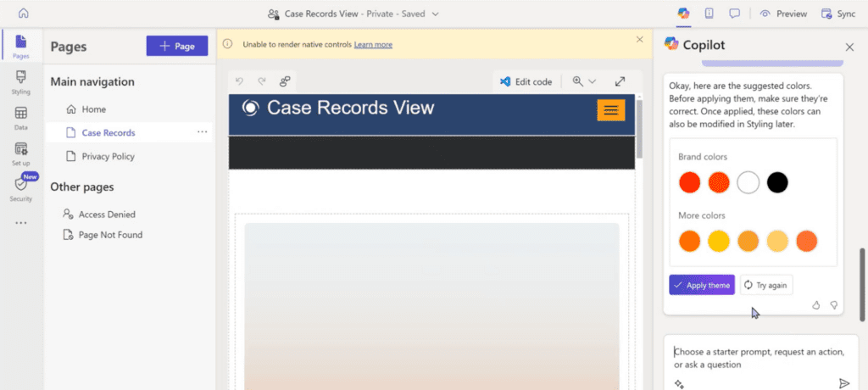This screenshot has width=868, height=390.
Task: Expand the Case Records View title dropdown
Action: pos(436,14)
